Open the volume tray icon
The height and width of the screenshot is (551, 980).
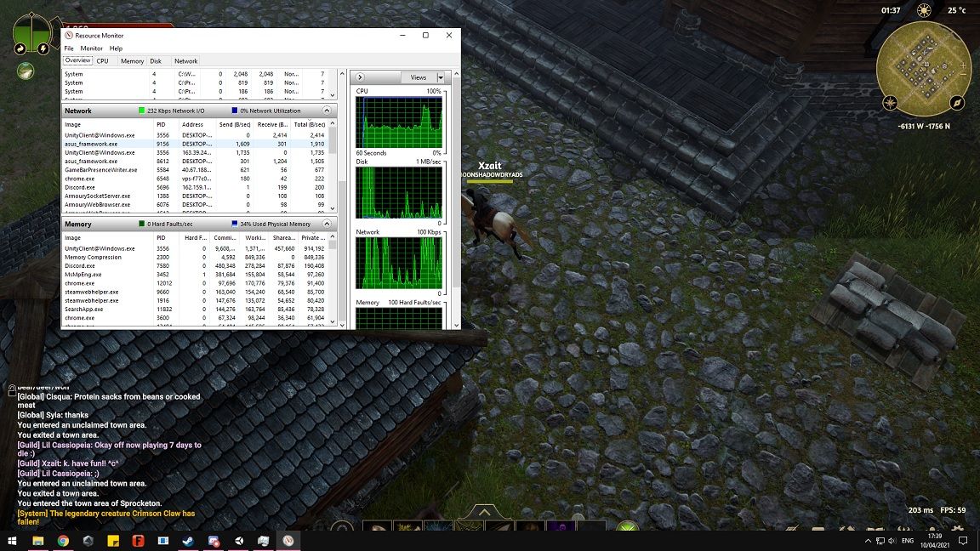[x=892, y=541]
